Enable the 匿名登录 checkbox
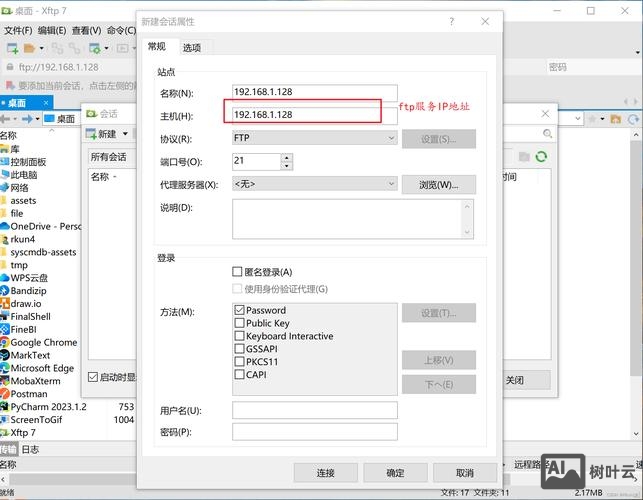Screen dimensions: 643x500 pos(237,272)
